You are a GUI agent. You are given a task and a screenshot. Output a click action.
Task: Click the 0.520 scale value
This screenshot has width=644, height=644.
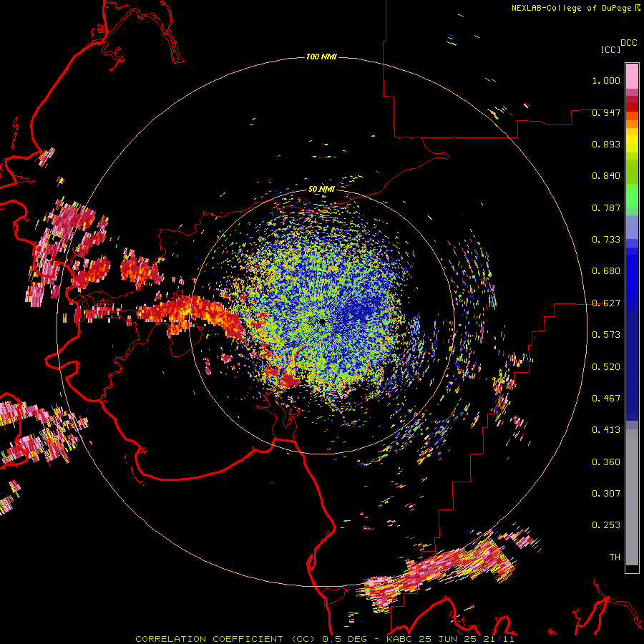(x=606, y=367)
